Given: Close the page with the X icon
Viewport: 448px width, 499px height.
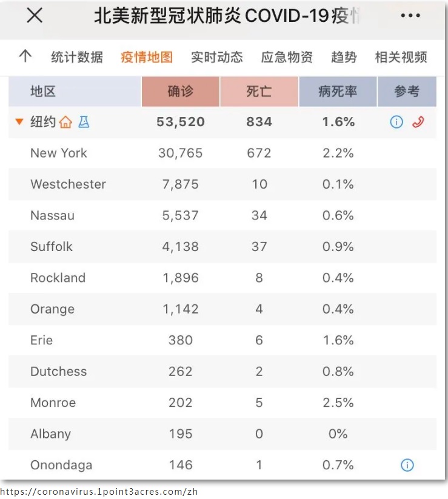Looking at the screenshot, I should coord(35,16).
